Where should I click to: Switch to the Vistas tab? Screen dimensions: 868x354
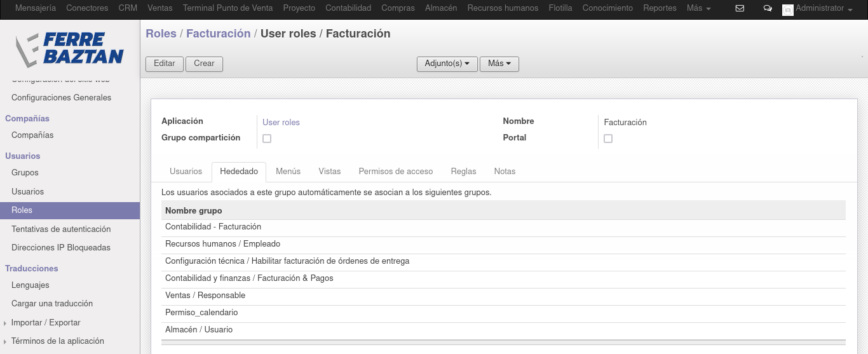330,172
